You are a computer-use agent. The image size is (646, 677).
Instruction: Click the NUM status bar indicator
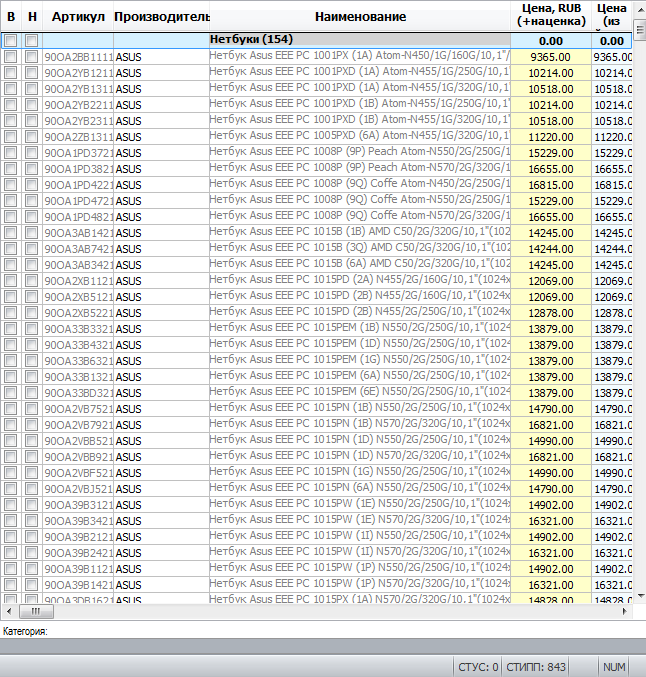coord(614,667)
